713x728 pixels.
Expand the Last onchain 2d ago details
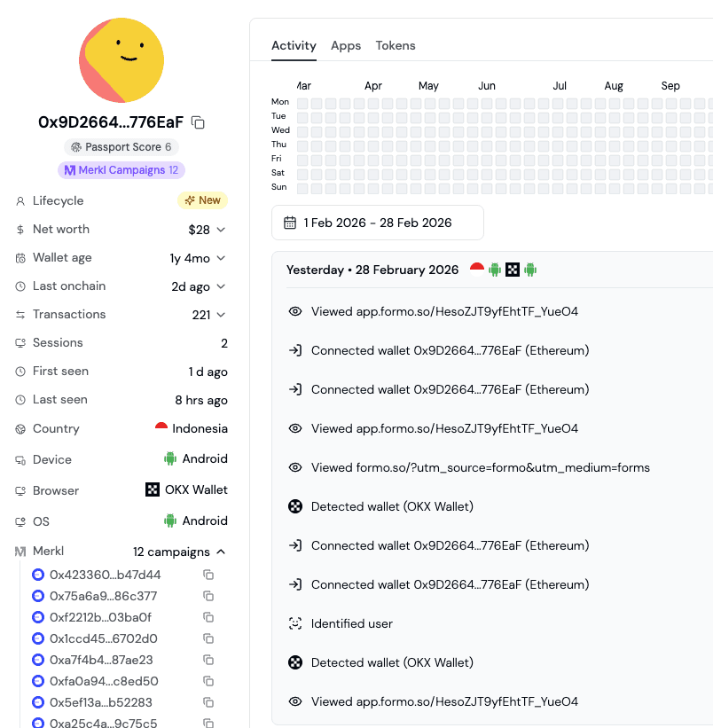click(x=222, y=286)
